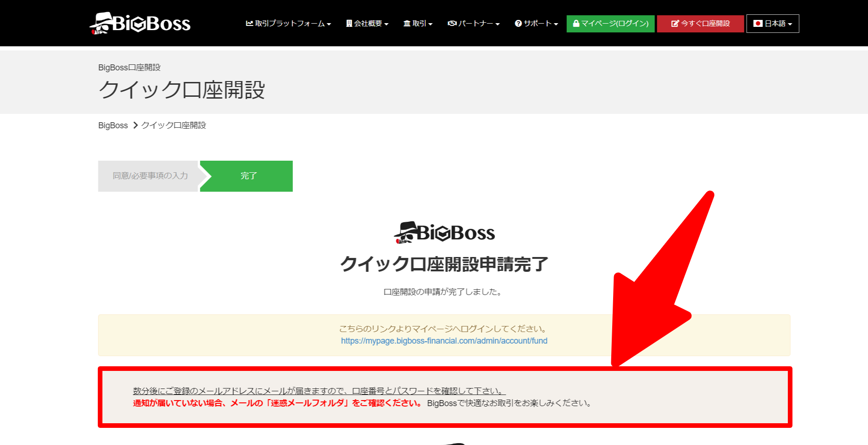Open the パートナー menu
Screen dimensions: 868x445
click(x=473, y=24)
